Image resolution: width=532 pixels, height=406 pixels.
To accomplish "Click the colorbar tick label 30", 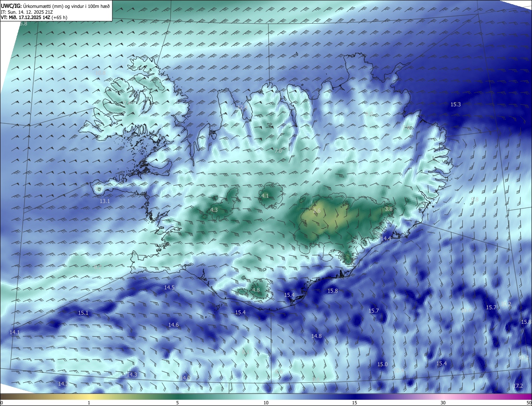I will [x=443, y=403].
